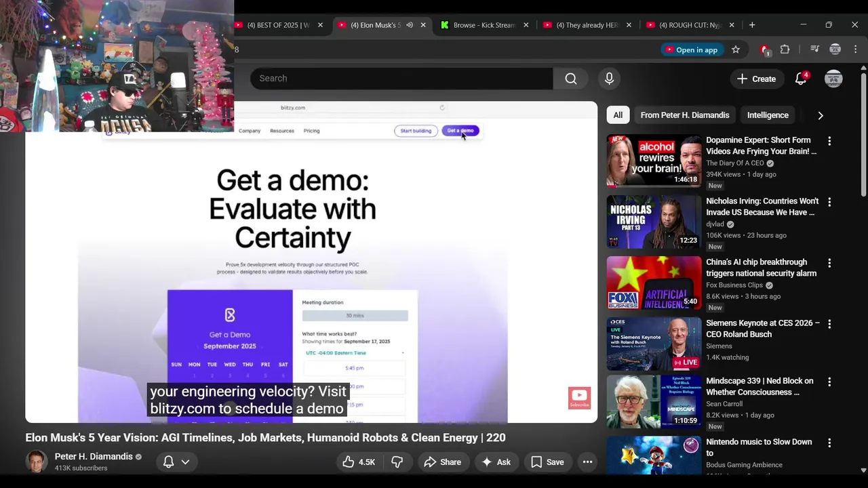The height and width of the screenshot is (488, 868).
Task: Switch to the BEST OF 2025 tab
Action: (x=278, y=25)
